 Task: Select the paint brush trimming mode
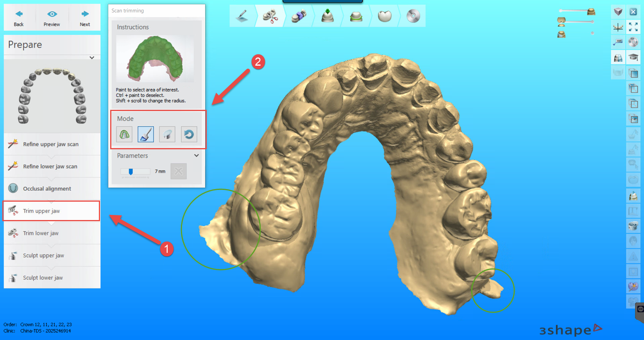click(x=145, y=134)
